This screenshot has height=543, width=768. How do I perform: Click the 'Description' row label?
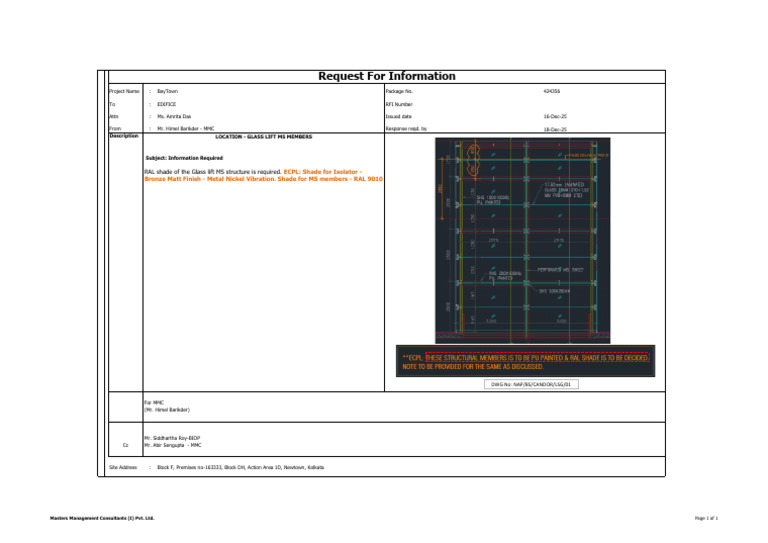pyautogui.click(x=124, y=136)
